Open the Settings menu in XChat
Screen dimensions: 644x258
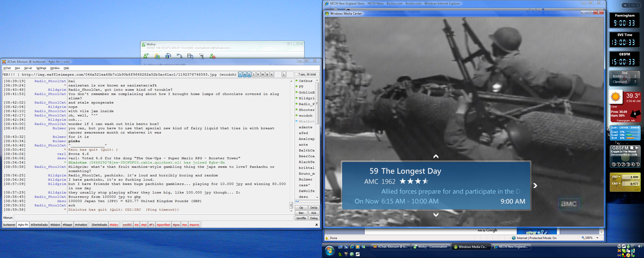coord(41,68)
